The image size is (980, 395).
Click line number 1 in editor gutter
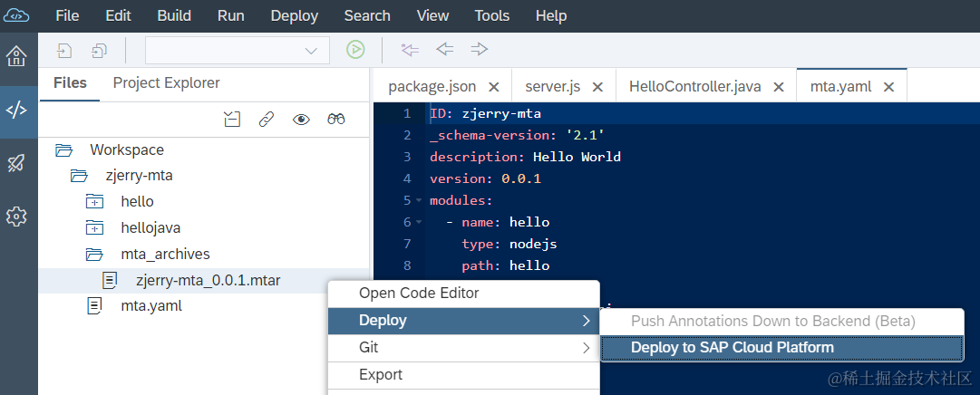tap(407, 114)
